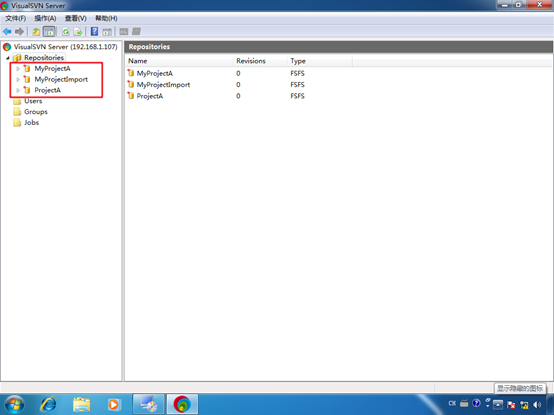Collapse the Repositories tree node arrow
Image resolution: width=554 pixels, height=415 pixels.
[8, 58]
